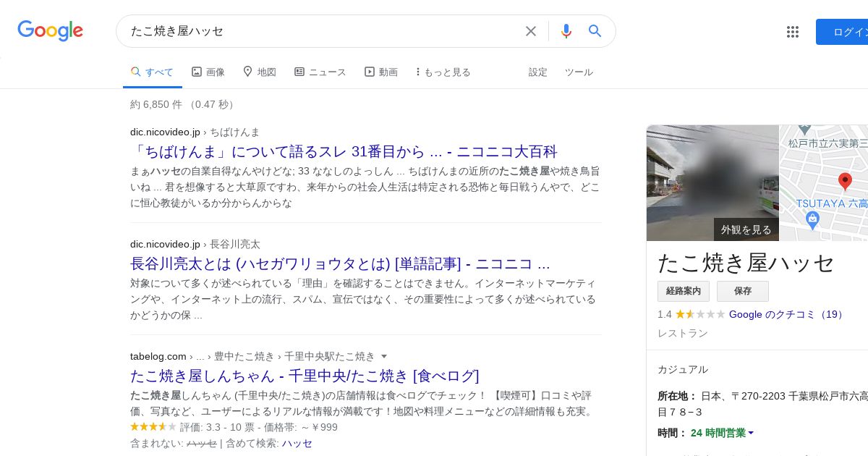
Task: Open 設定 options
Action: [x=538, y=72]
